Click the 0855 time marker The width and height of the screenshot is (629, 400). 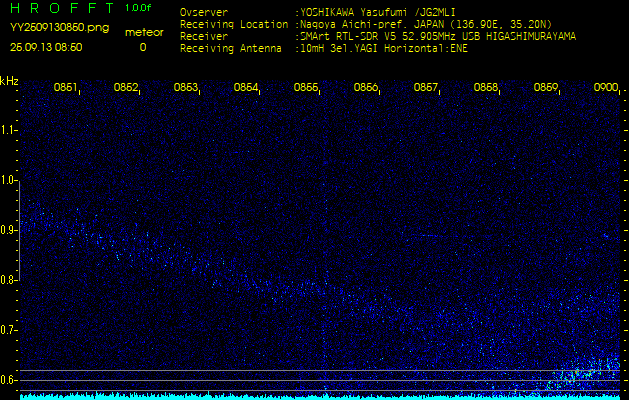306,88
